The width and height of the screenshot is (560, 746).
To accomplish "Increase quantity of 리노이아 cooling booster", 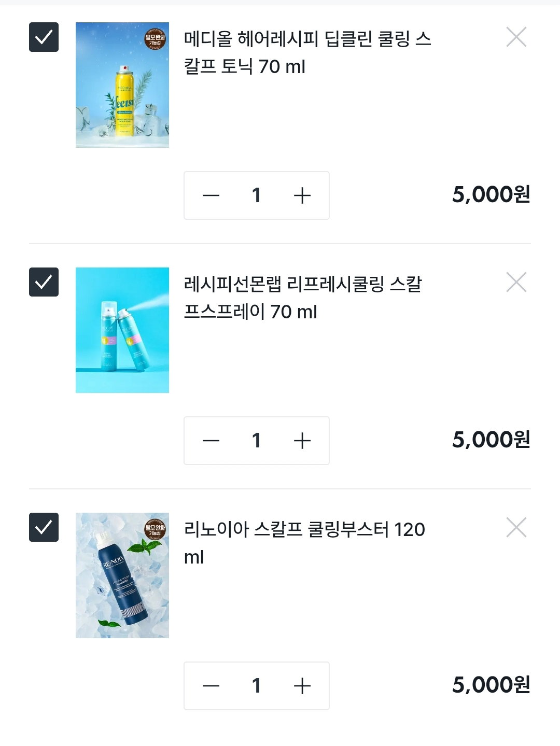I will pyautogui.click(x=302, y=686).
